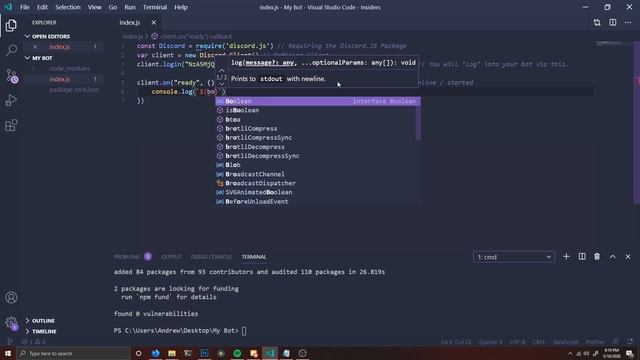Open the Run menu

coord(130,7)
